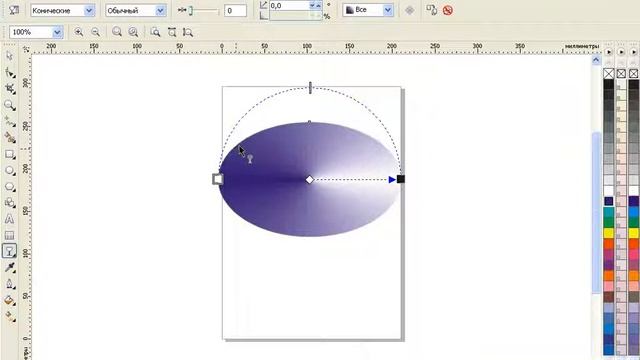This screenshot has width=640, height=360.
Task: Click Zoom To Page Width icon
Action: point(172,32)
